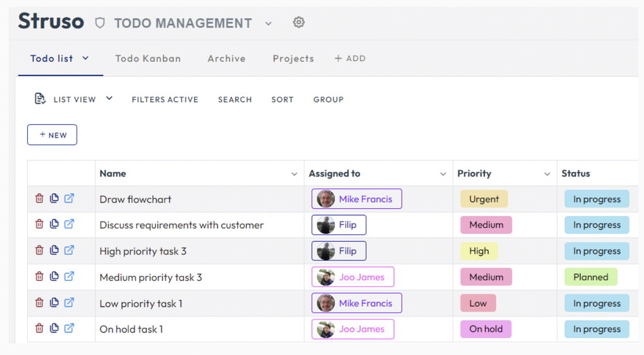Delete the Discuss requirements with customer row

(x=39, y=224)
